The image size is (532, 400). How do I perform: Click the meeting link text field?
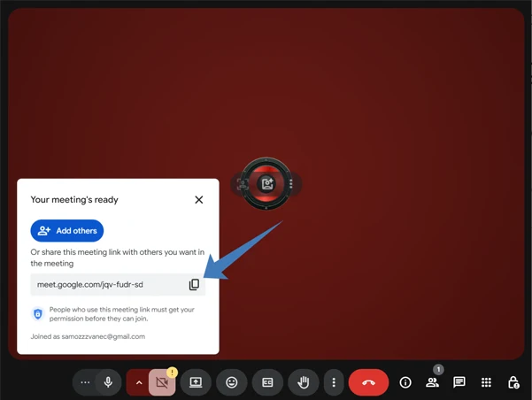pyautogui.click(x=106, y=285)
